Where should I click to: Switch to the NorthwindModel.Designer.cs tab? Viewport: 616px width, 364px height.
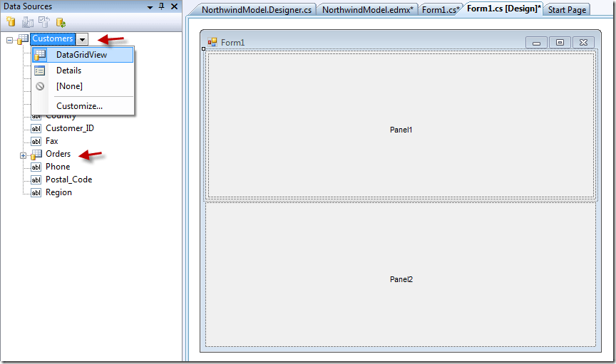click(x=256, y=10)
